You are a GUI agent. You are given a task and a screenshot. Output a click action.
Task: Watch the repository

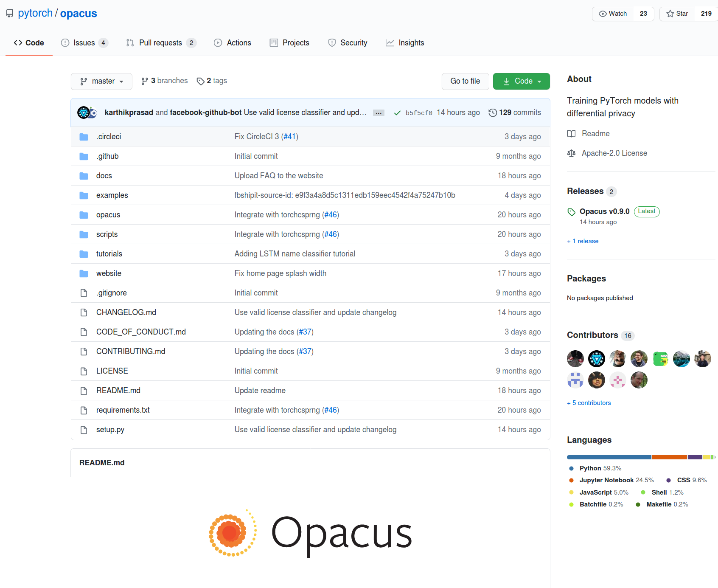613,14
